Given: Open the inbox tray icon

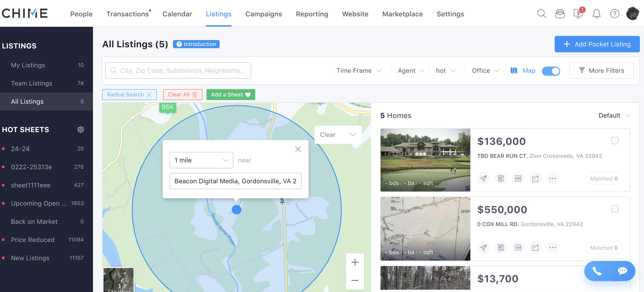Looking at the screenshot, I should click(560, 14).
